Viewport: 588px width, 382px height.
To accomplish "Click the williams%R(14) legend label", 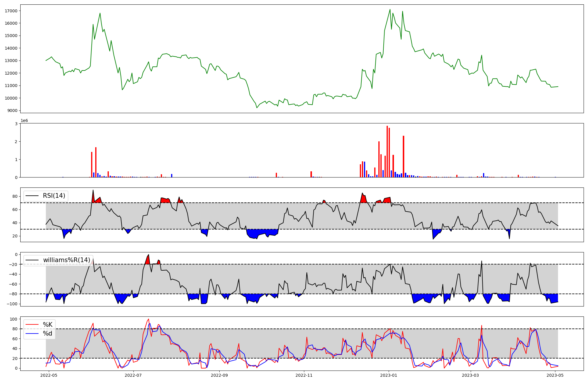I will 66,260.
